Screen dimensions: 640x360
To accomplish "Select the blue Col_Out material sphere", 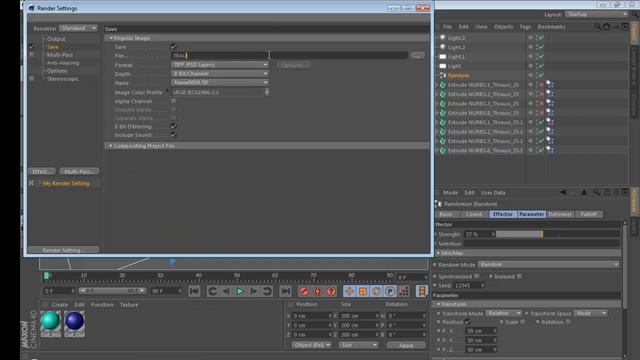I will pos(74,321).
